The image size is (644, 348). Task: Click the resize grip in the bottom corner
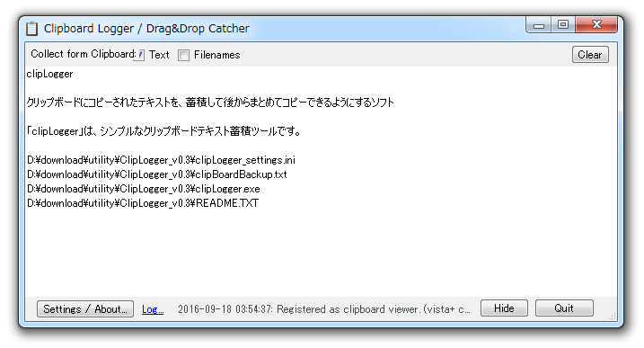612,316
